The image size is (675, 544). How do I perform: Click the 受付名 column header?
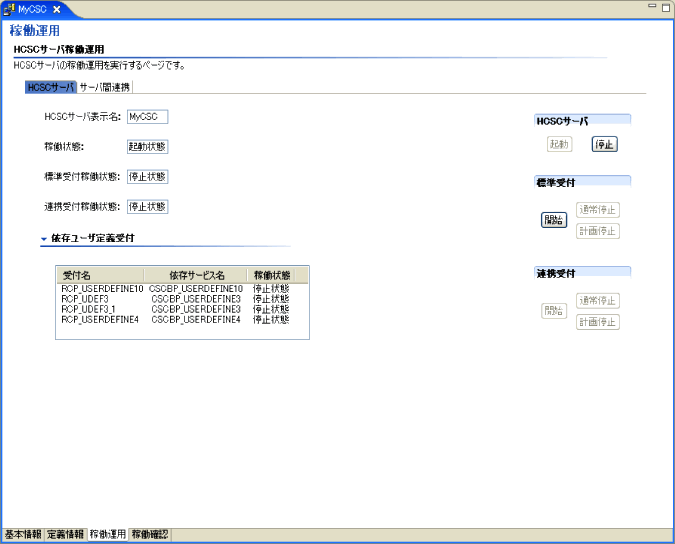[100, 275]
